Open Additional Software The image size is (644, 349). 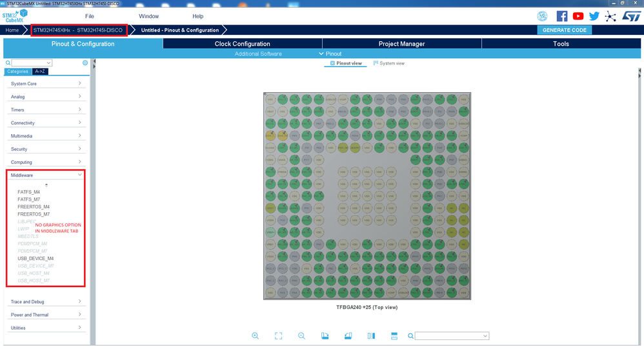(x=258, y=54)
